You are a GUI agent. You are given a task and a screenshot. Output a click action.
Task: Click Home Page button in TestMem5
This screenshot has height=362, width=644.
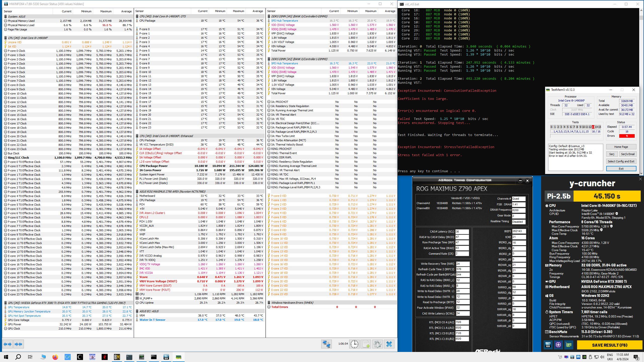[x=621, y=147]
